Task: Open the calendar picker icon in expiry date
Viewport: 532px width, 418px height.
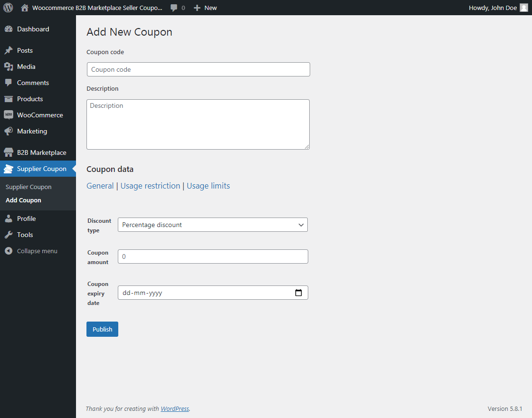Action: pos(299,293)
